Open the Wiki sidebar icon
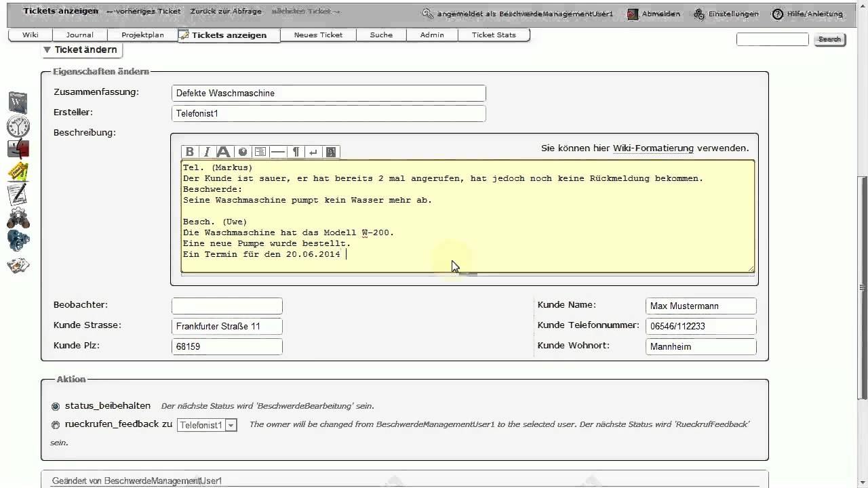Image resolution: width=868 pixels, height=488 pixels. [x=18, y=102]
